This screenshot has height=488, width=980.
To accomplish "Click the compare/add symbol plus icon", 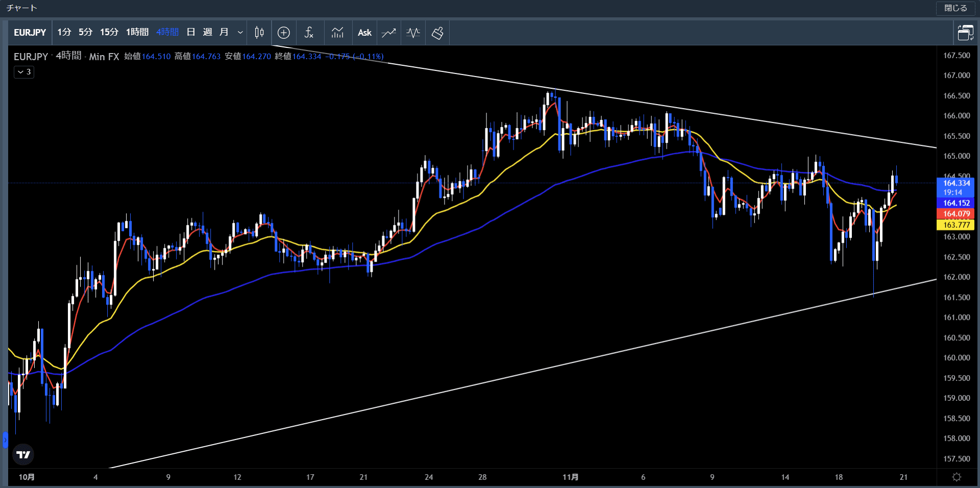I will tap(284, 33).
